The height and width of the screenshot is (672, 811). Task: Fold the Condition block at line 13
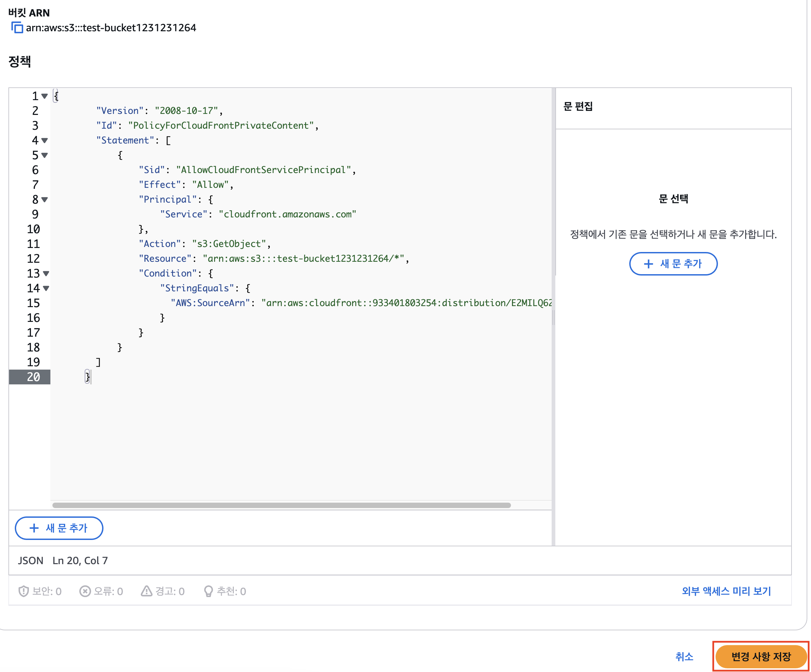(46, 274)
